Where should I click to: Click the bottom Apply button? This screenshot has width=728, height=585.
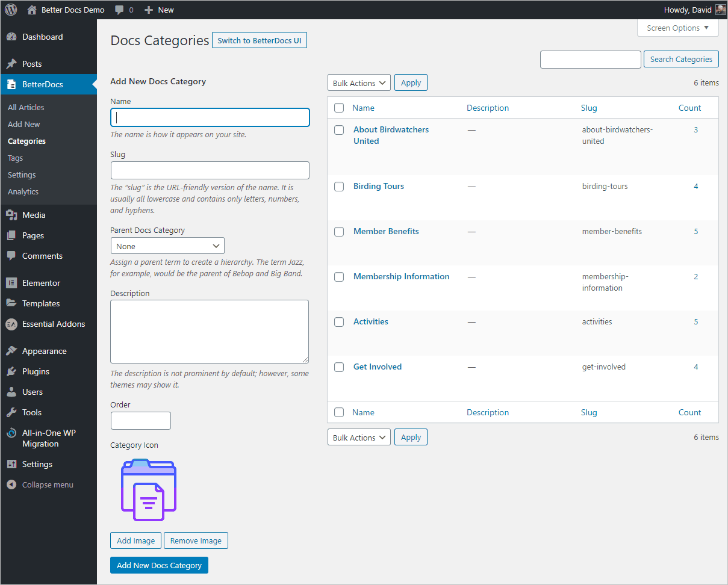click(411, 437)
